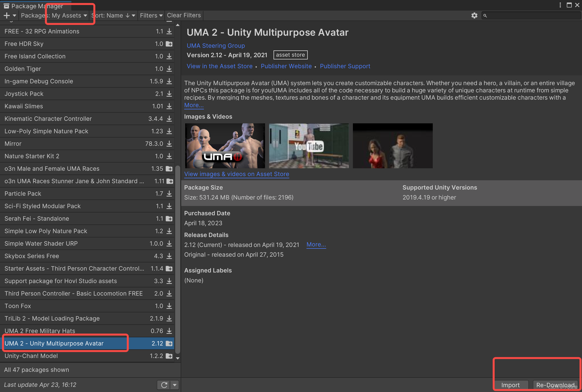Click the refresh packages icon at bottom
The width and height of the screenshot is (582, 392).
(x=164, y=385)
